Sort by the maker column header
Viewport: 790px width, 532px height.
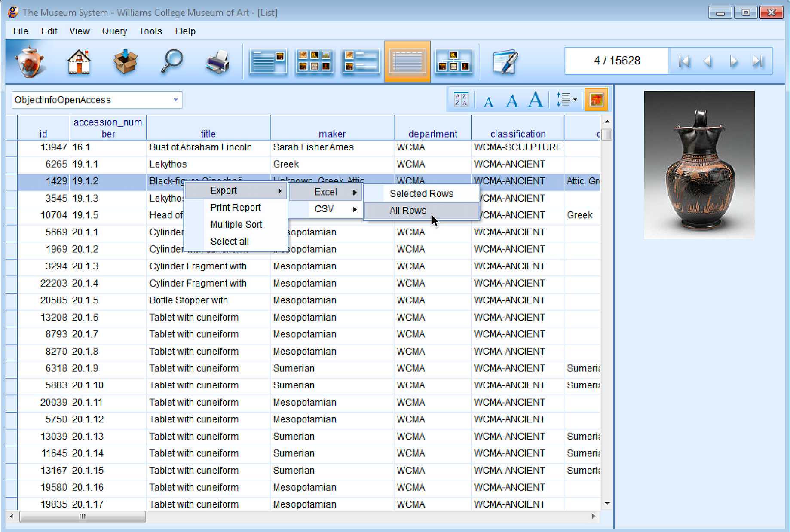click(x=332, y=128)
